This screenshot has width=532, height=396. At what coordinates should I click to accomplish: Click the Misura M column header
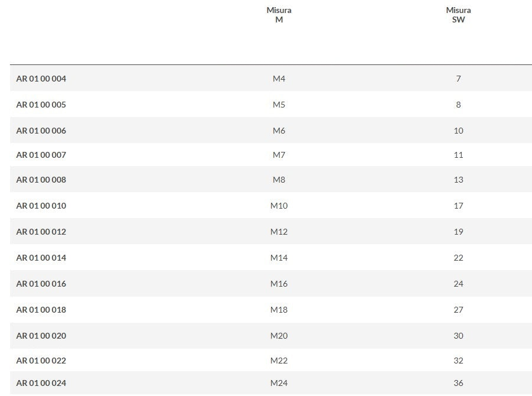pos(279,15)
